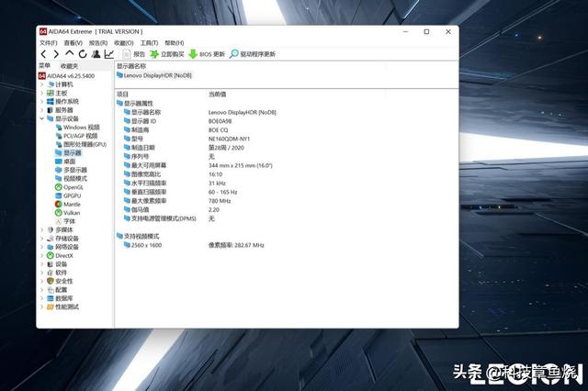Select the 多显示器 tree item
Viewport: 588px width, 391px height.
(72, 170)
